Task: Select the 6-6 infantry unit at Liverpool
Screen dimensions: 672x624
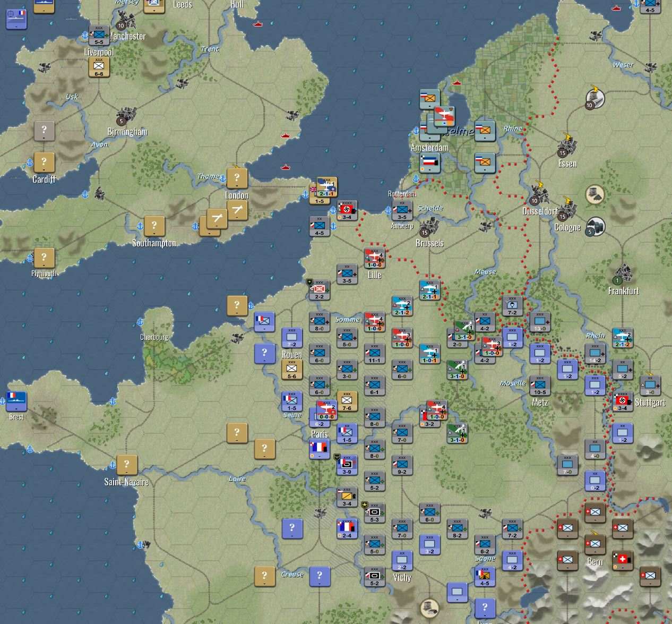Action: [x=99, y=67]
